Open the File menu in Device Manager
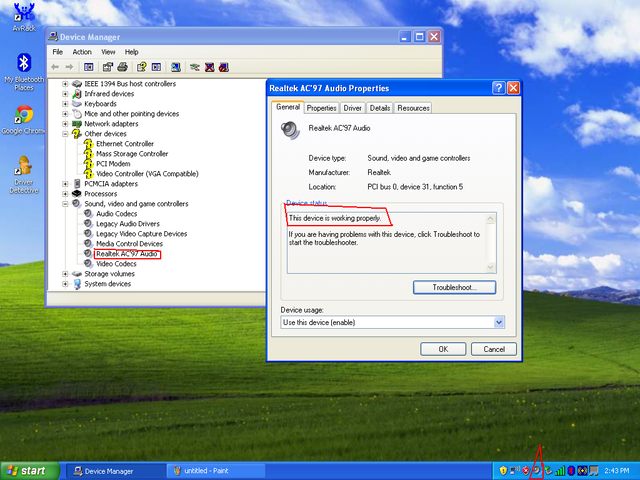Image resolution: width=640 pixels, height=480 pixels. 58,52
